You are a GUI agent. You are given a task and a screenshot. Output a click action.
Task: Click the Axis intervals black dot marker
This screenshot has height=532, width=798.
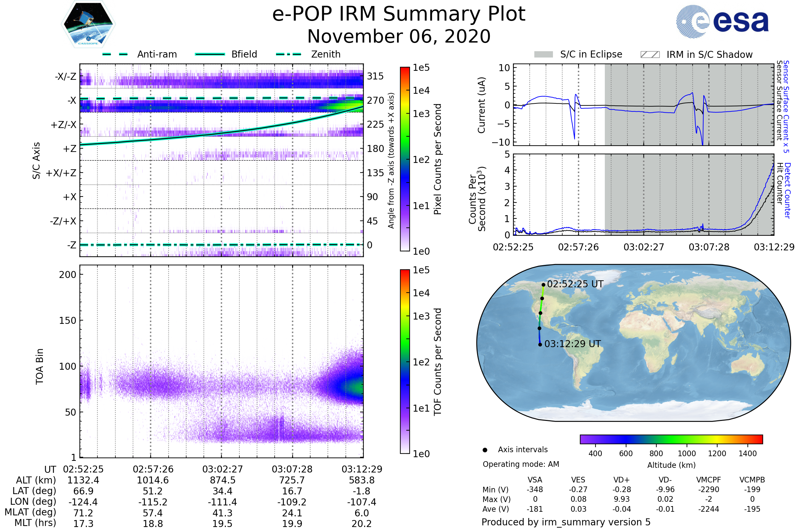(x=485, y=450)
